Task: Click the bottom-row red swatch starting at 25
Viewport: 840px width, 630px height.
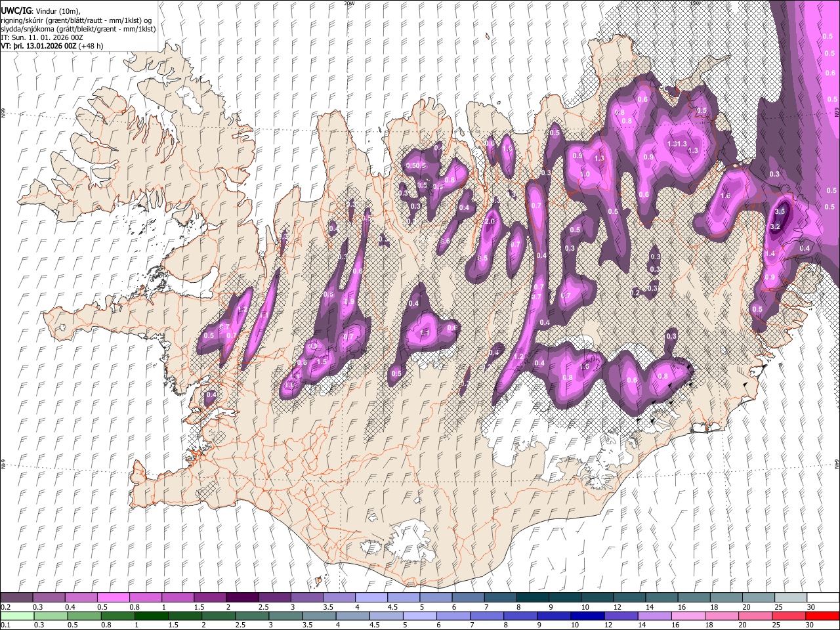Action: point(787,616)
